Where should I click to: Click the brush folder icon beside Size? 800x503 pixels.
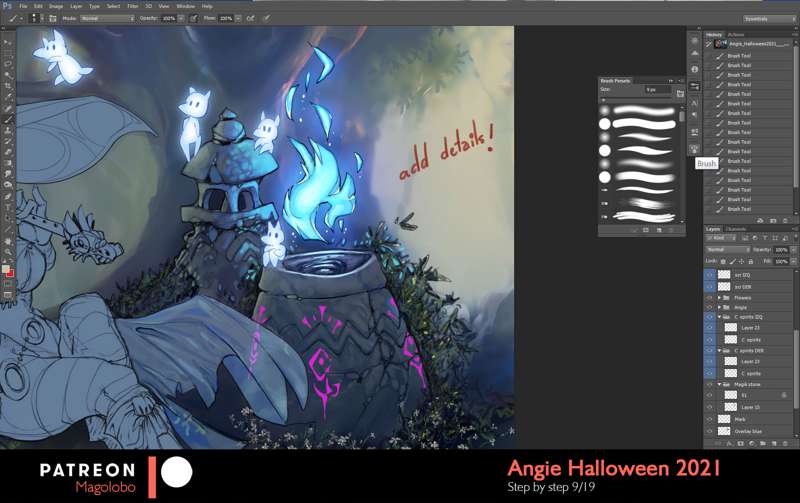pyautogui.click(x=680, y=91)
